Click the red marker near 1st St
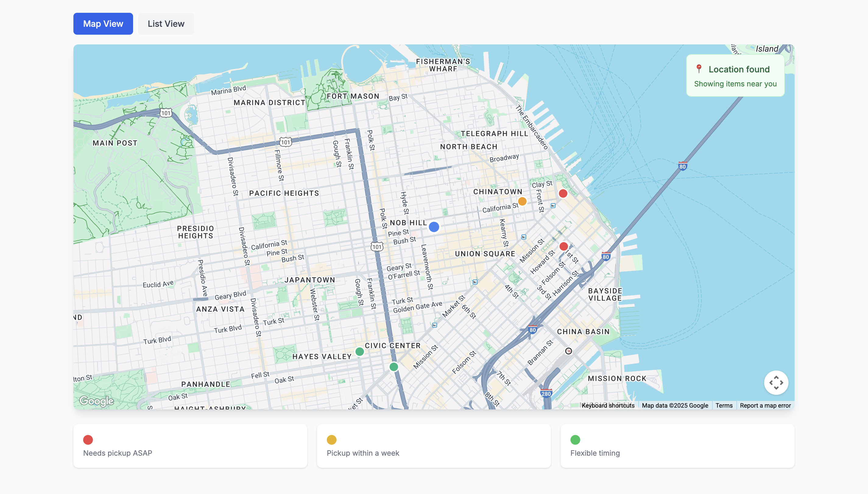Image resolution: width=868 pixels, height=494 pixels. (563, 246)
